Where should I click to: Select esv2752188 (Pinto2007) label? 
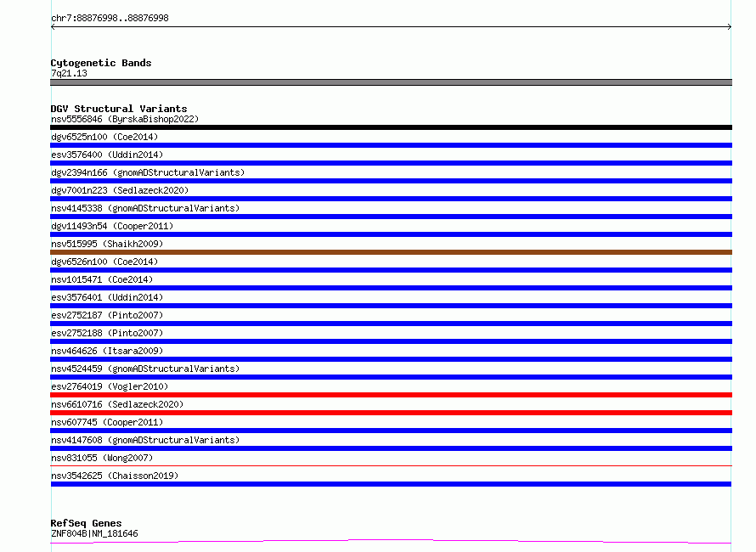coord(107,333)
